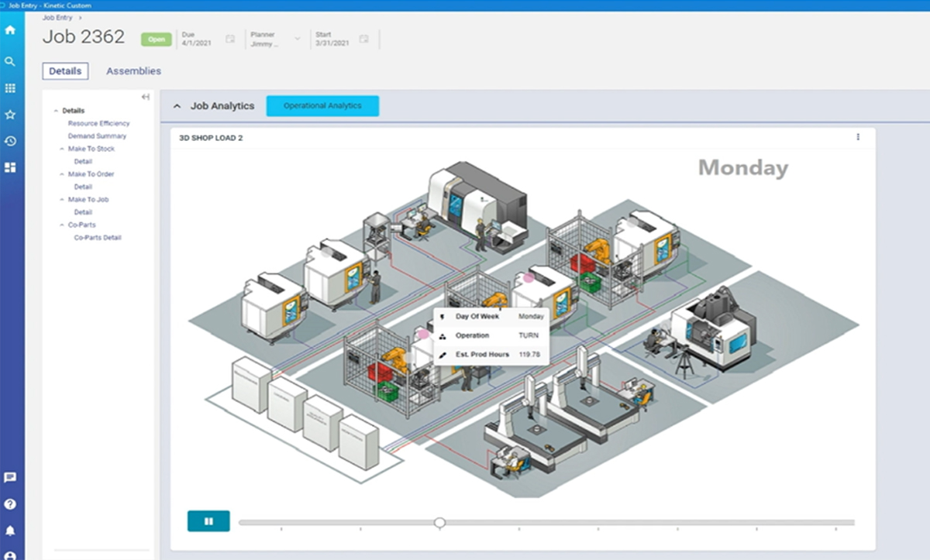Switch to the Assemblies tab

point(133,71)
